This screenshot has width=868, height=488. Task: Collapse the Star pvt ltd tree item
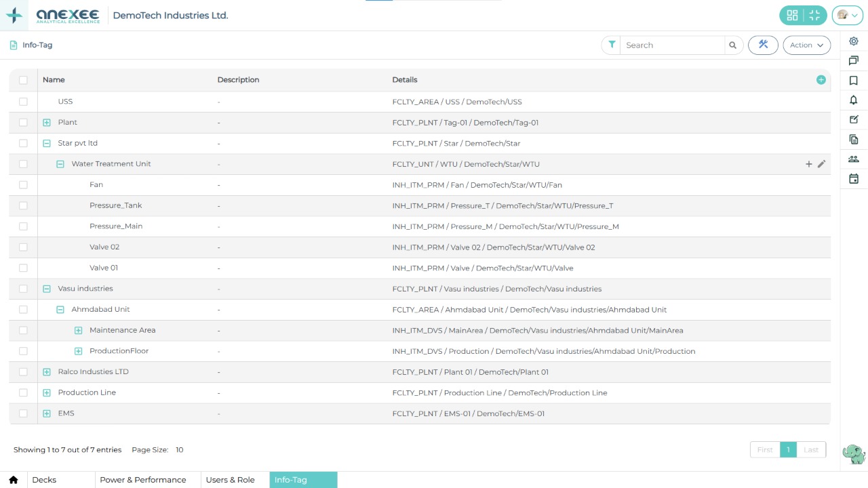click(x=46, y=143)
